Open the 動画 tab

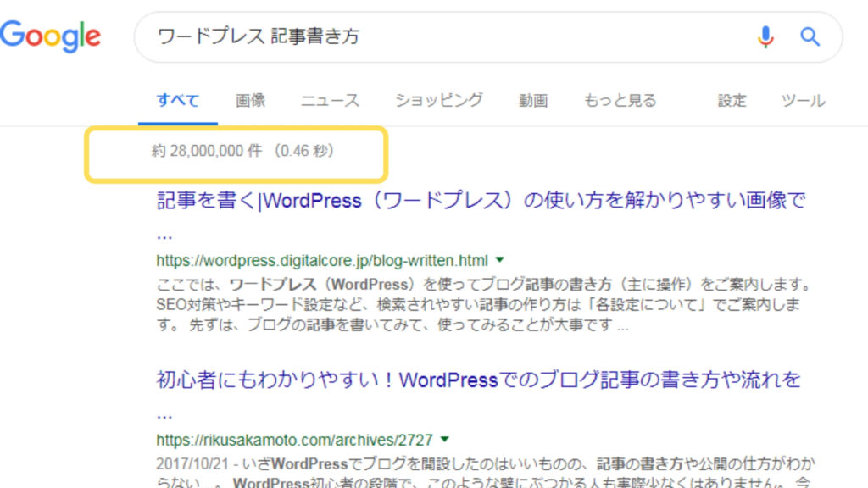point(533,101)
